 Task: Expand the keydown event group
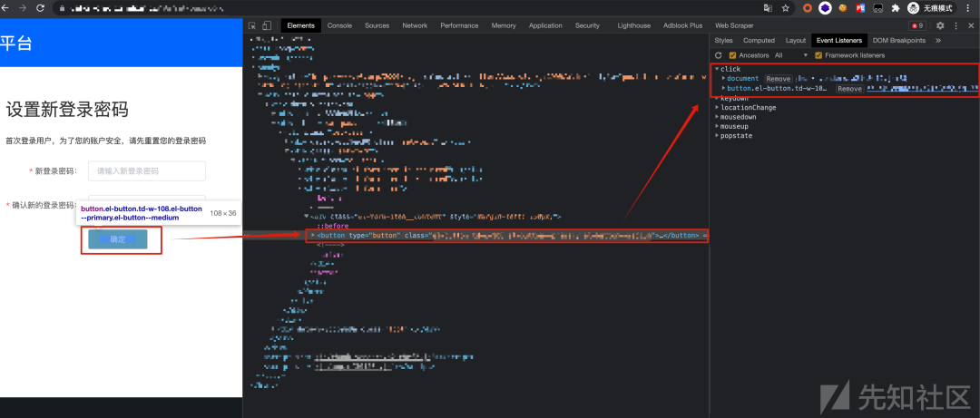pyautogui.click(x=717, y=98)
